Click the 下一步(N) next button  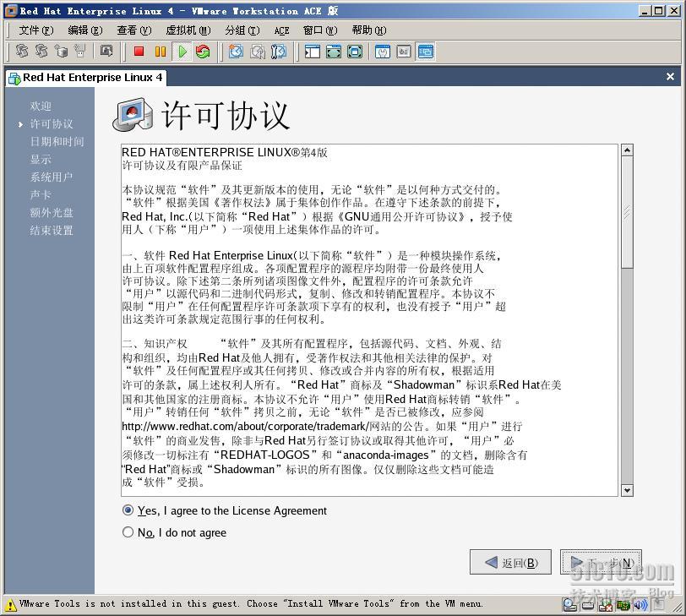pyautogui.click(x=601, y=562)
